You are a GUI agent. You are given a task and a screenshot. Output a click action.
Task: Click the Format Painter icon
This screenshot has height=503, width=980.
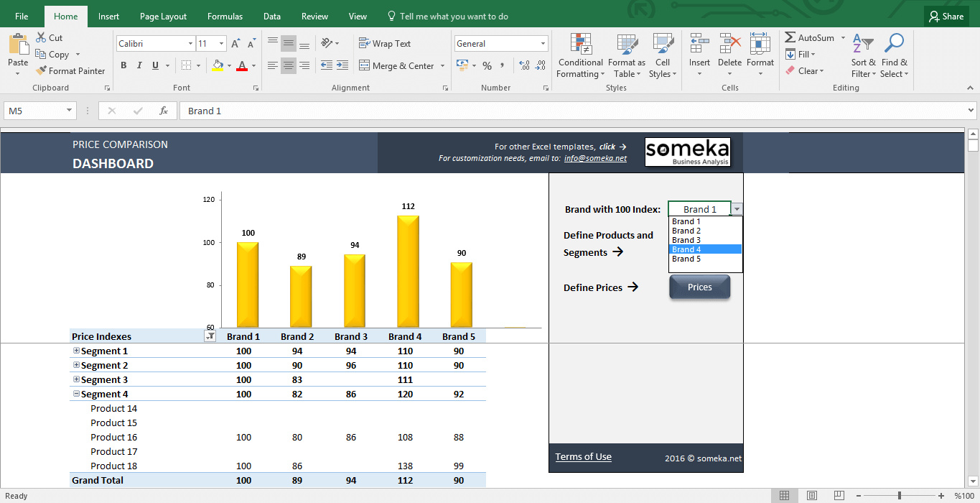(42, 71)
